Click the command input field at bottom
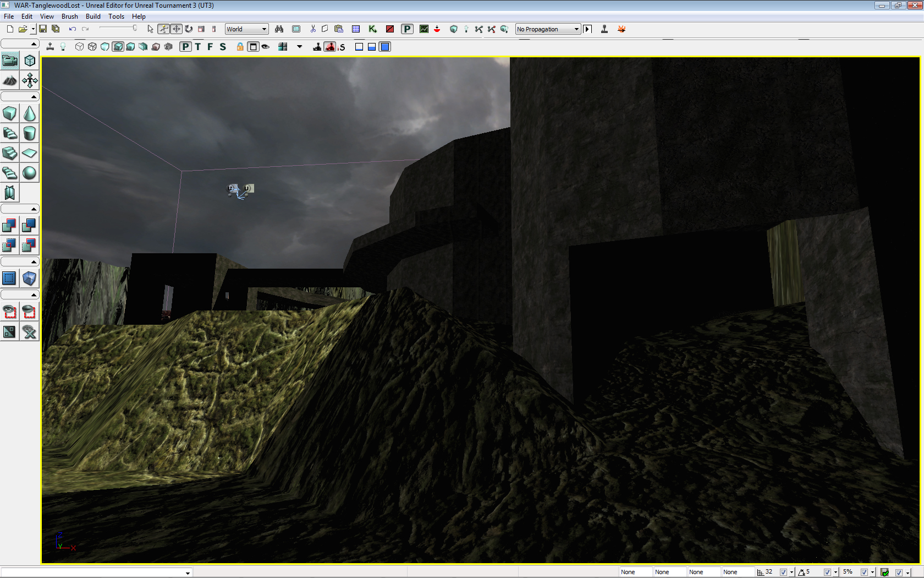The height and width of the screenshot is (578, 924). pos(96,572)
